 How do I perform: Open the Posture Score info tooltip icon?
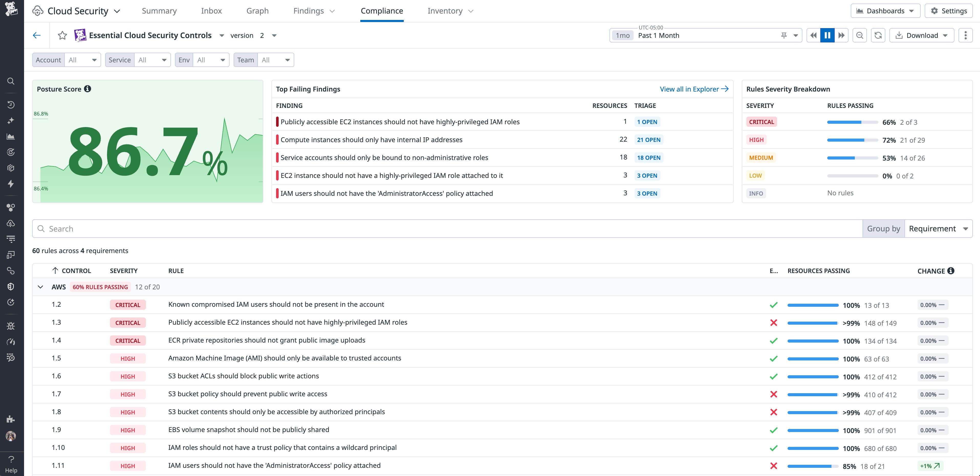(x=88, y=89)
